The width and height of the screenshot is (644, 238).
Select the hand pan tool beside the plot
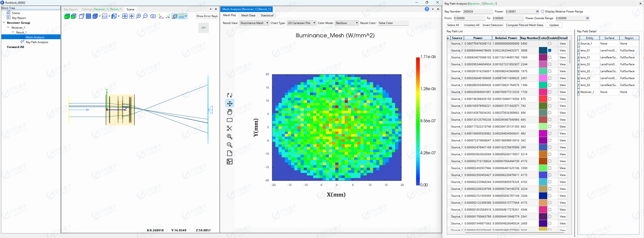click(x=229, y=112)
